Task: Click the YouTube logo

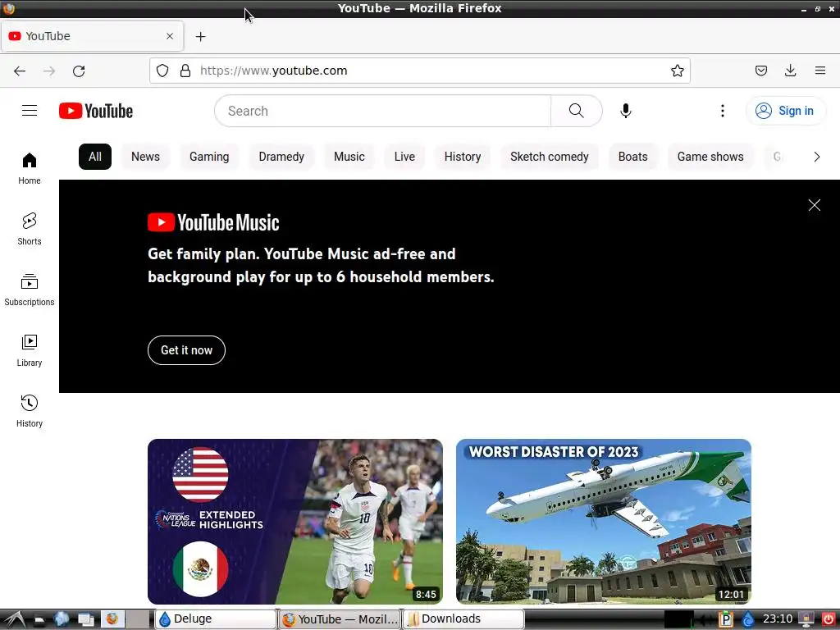Action: click(96, 111)
